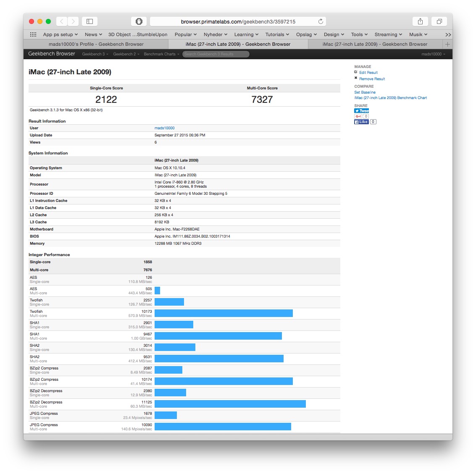This screenshot has width=476, height=474.
Task: Open the Popular bookmarks dropdown
Action: pos(186,34)
